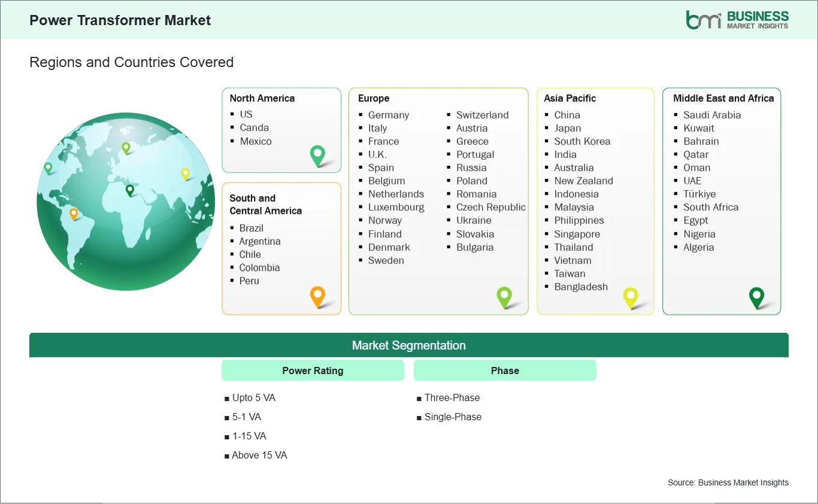Click the dark green pin over Africa globe
Screen dimensions: 818x504
pyautogui.click(x=129, y=190)
